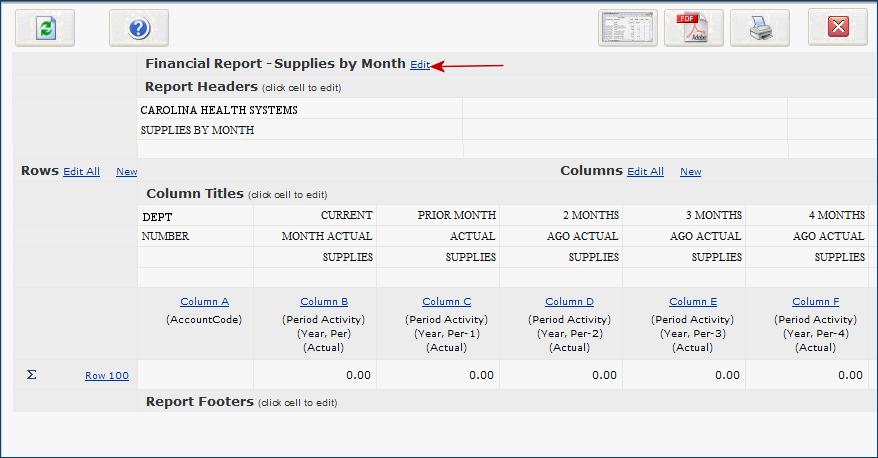Click Edit All link for Rows

[x=81, y=172]
